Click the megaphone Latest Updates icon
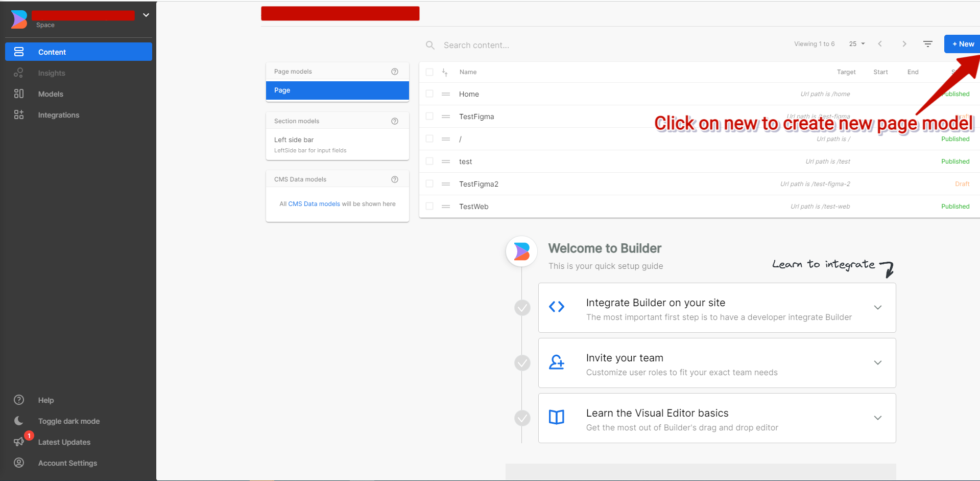The width and height of the screenshot is (980, 481). pyautogui.click(x=19, y=442)
